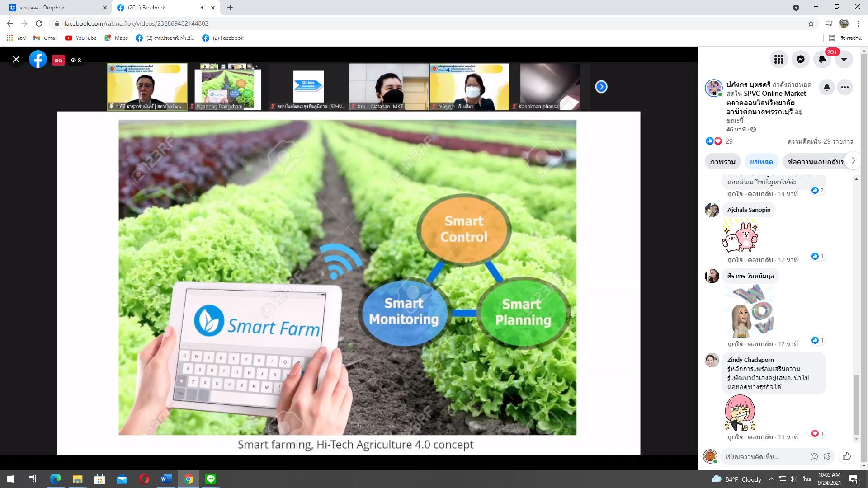Expand the account dropdown arrow in Facebook header

(844, 59)
